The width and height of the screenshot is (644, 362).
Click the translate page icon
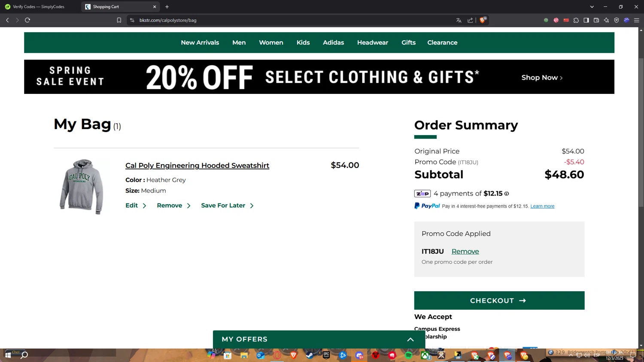[459, 20]
